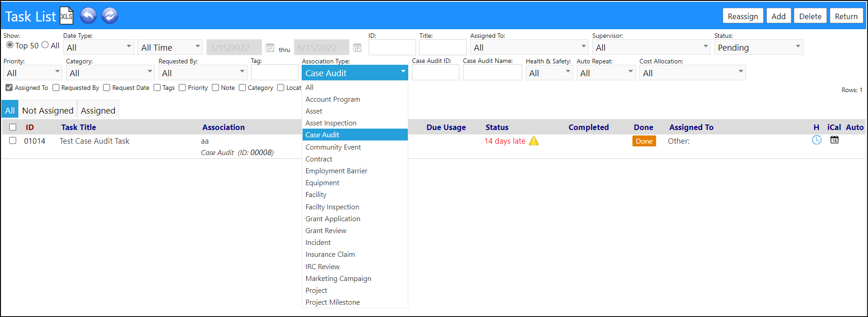Open the Cost Allocation dropdown
The image size is (868, 317).
(x=693, y=73)
